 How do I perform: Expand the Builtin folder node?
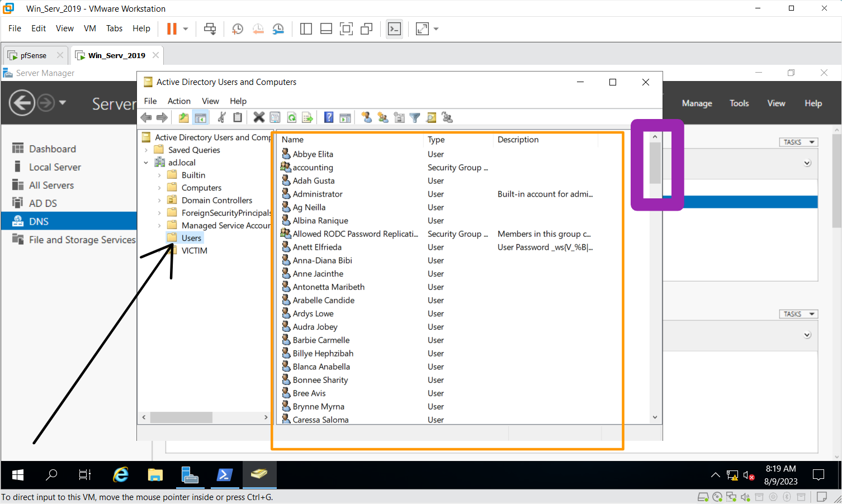pyautogui.click(x=159, y=175)
